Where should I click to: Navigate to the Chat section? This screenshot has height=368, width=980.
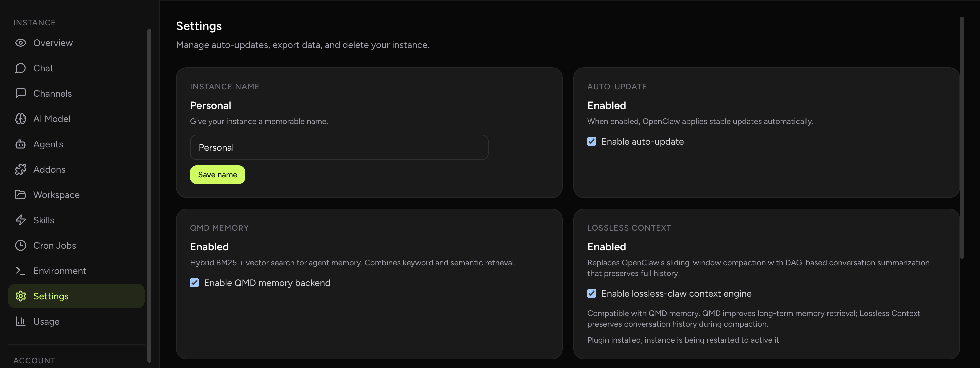click(43, 68)
